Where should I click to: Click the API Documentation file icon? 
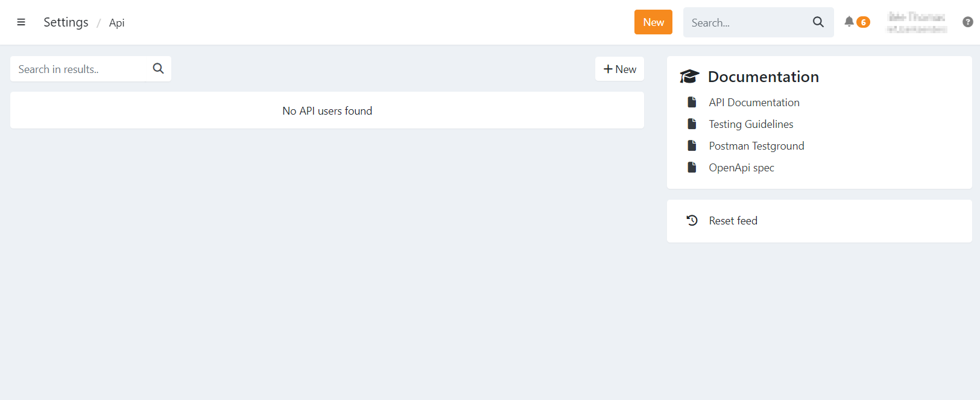692,103
